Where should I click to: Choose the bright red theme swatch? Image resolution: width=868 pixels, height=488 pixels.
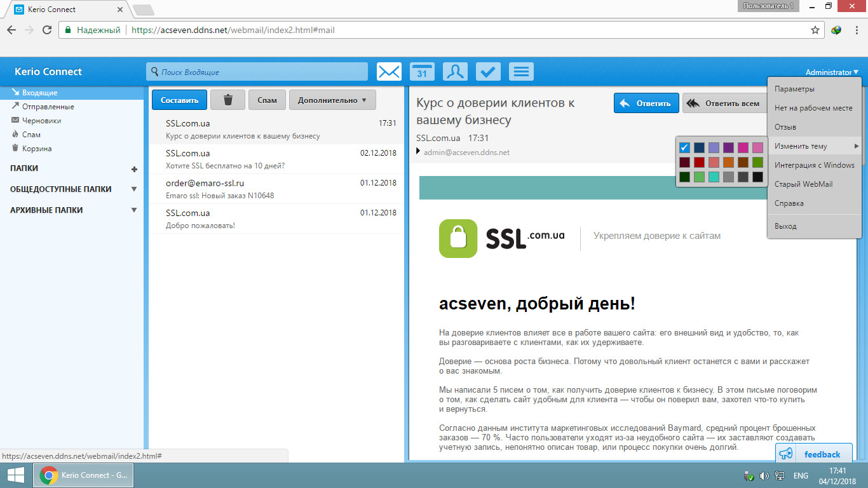click(x=699, y=162)
